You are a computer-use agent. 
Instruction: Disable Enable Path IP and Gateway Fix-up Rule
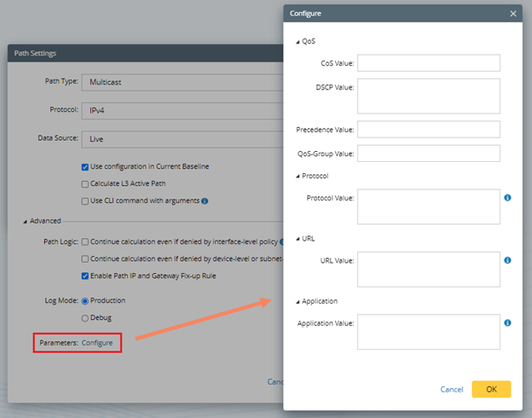(85, 276)
